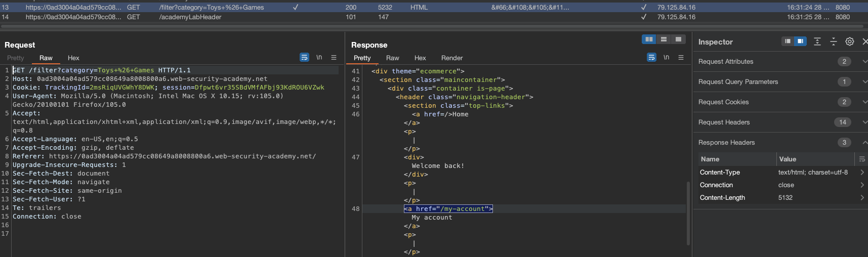Open the Response panel hamburger options menu
The width and height of the screenshot is (868, 257).
click(x=681, y=58)
